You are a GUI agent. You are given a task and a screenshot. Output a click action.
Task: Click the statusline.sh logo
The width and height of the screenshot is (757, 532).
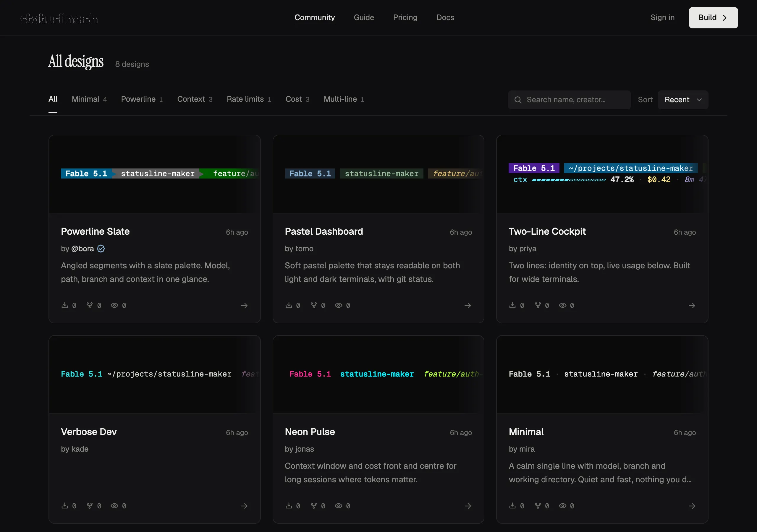(59, 18)
